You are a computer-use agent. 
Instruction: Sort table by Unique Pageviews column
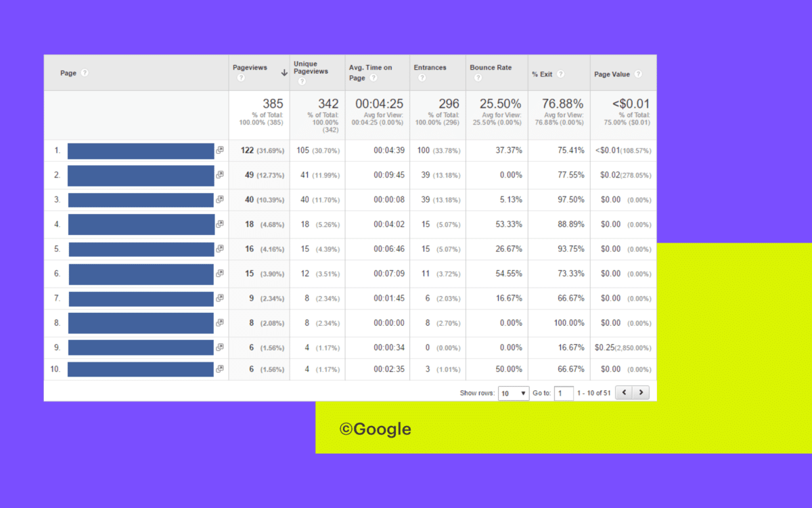coord(311,67)
